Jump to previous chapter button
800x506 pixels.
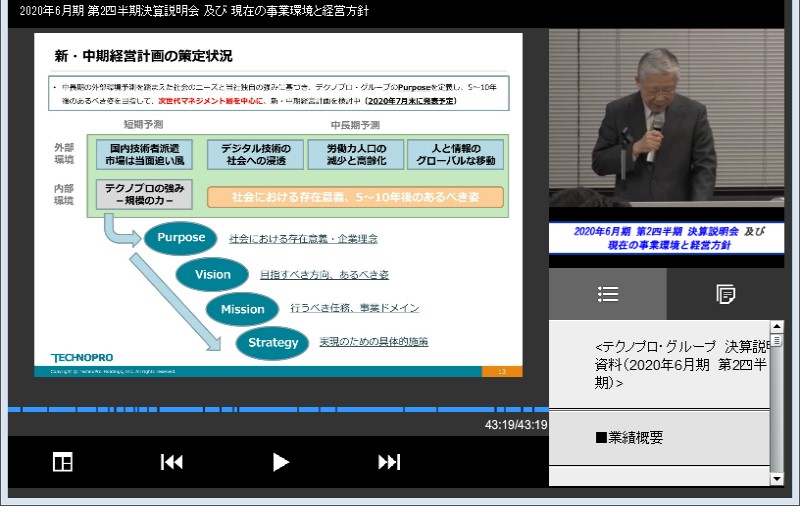172,462
